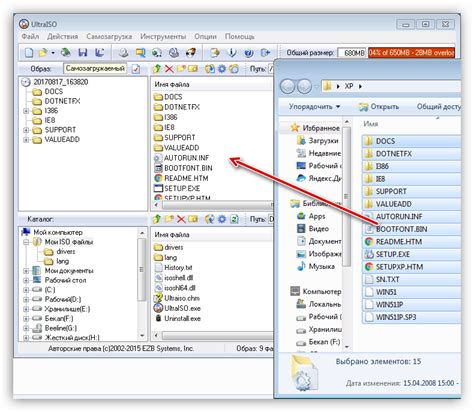The image size is (474, 412).
Task: Click the image file list horizontal scrollbar
Action: pyautogui.click(x=213, y=204)
